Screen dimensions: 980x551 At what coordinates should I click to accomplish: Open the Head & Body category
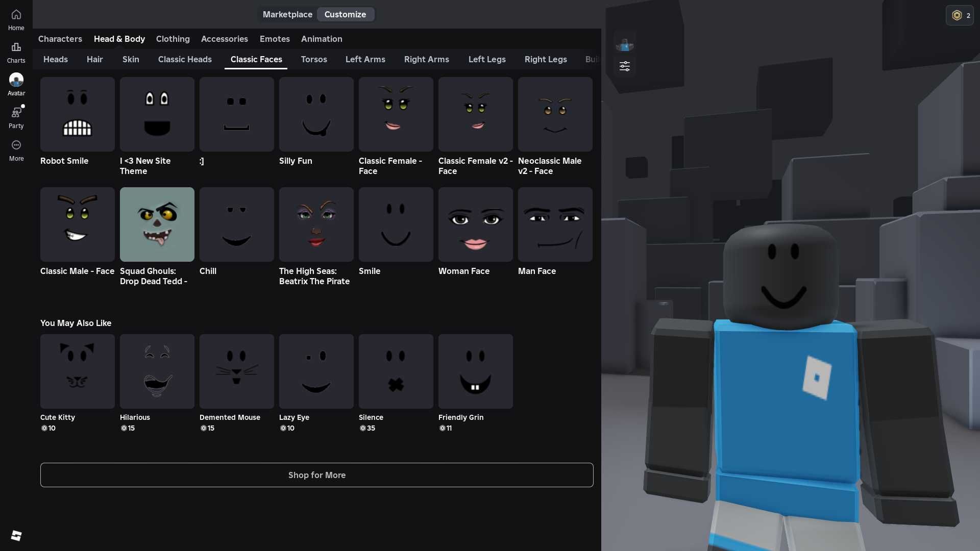119,39
